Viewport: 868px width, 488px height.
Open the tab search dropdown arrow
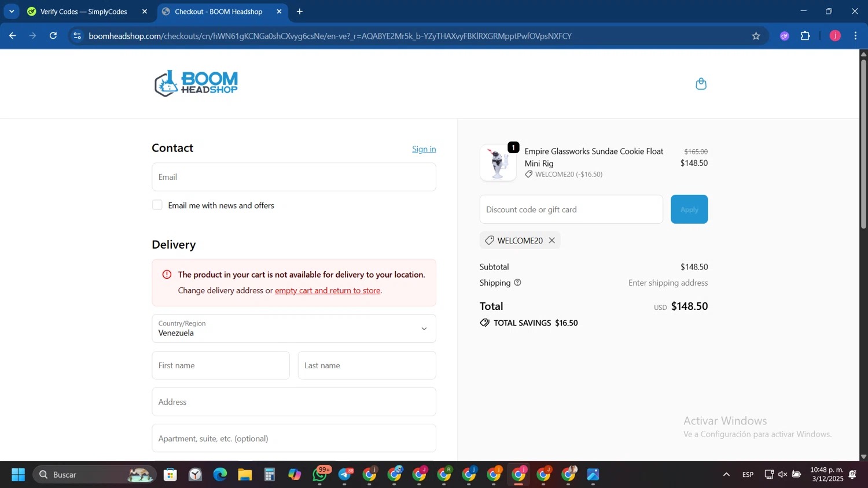pyautogui.click(x=12, y=12)
